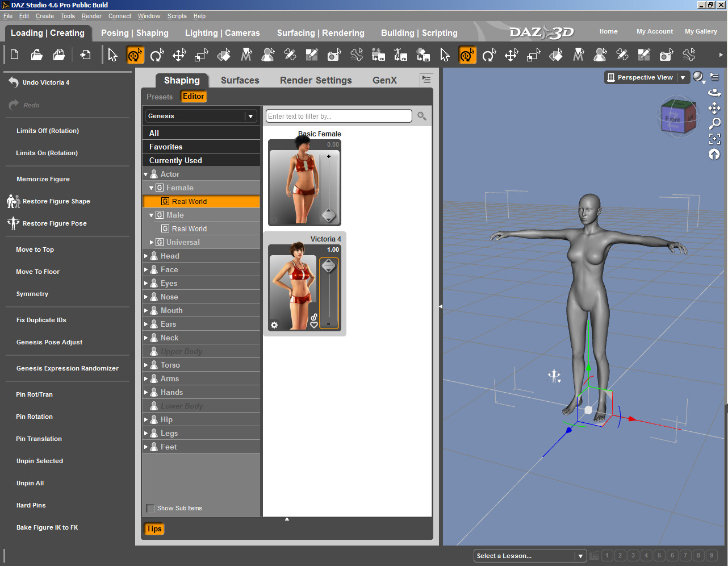728x566 pixels.
Task: Switch to Surfacing | Rendering tab
Action: 321,33
